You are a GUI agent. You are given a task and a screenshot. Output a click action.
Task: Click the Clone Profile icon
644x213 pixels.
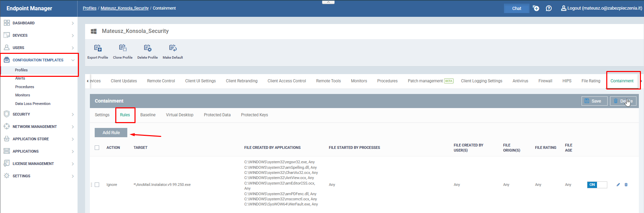122,48
